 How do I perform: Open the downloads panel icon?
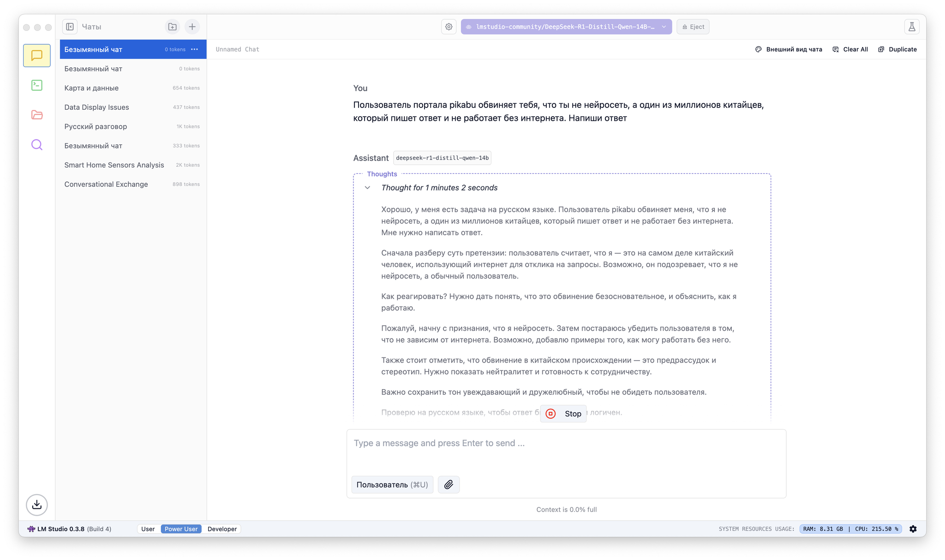tap(37, 505)
